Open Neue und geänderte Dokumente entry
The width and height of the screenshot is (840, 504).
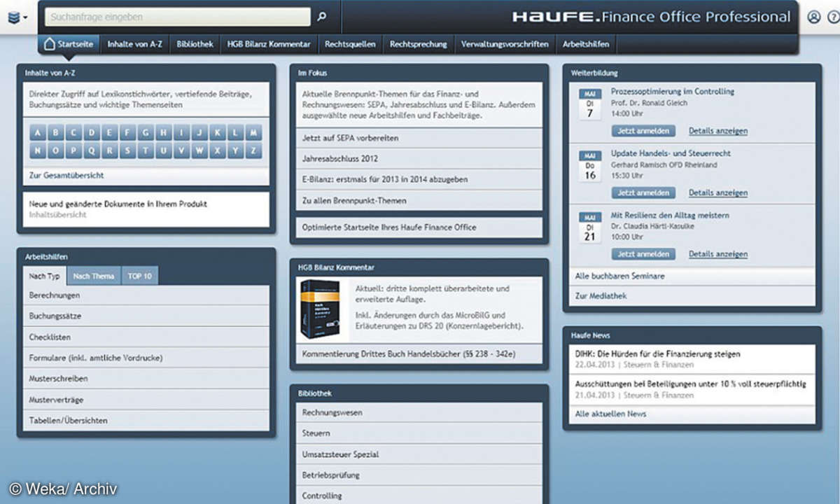146,209
